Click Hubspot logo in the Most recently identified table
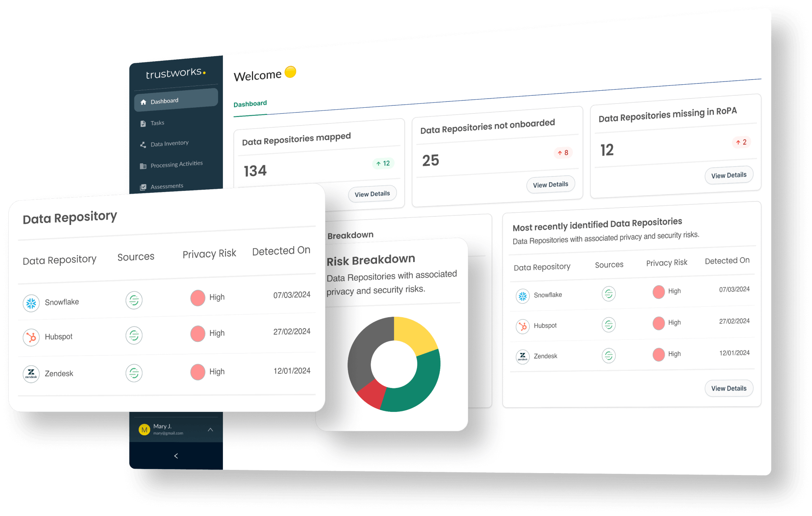This screenshot has width=812, height=516. click(522, 326)
